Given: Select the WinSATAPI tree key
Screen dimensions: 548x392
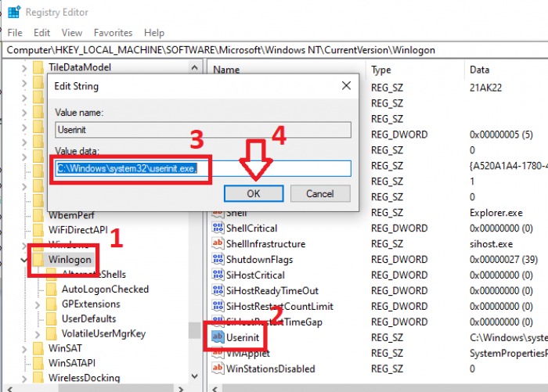Looking at the screenshot, I should pos(72,363).
